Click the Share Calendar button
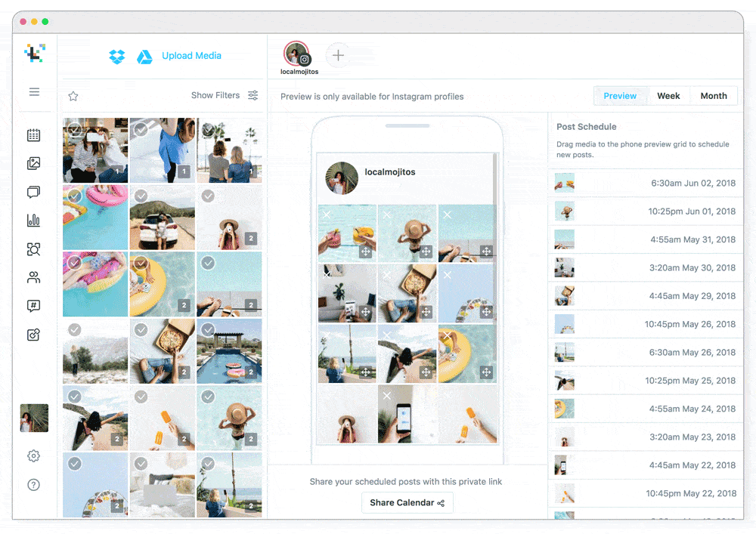 [x=407, y=502]
